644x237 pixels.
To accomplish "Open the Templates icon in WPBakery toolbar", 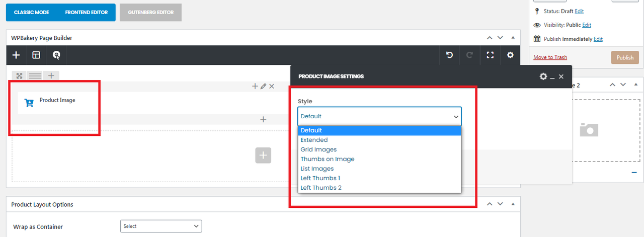I will coord(36,55).
